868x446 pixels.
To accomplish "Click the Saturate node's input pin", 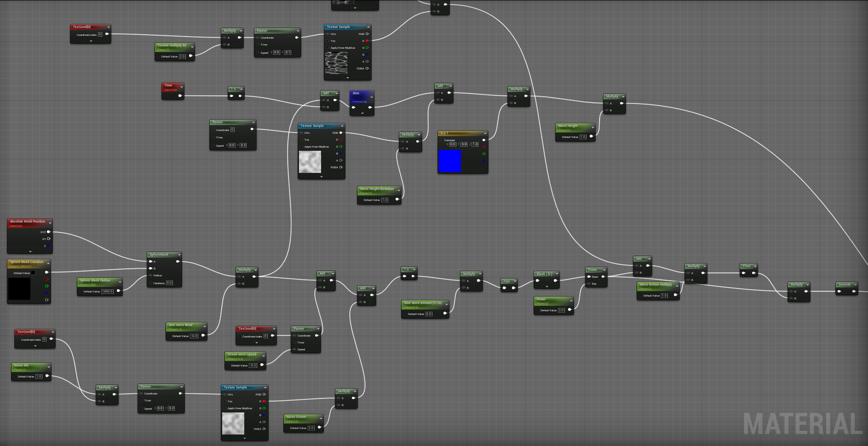I will [x=839, y=291].
